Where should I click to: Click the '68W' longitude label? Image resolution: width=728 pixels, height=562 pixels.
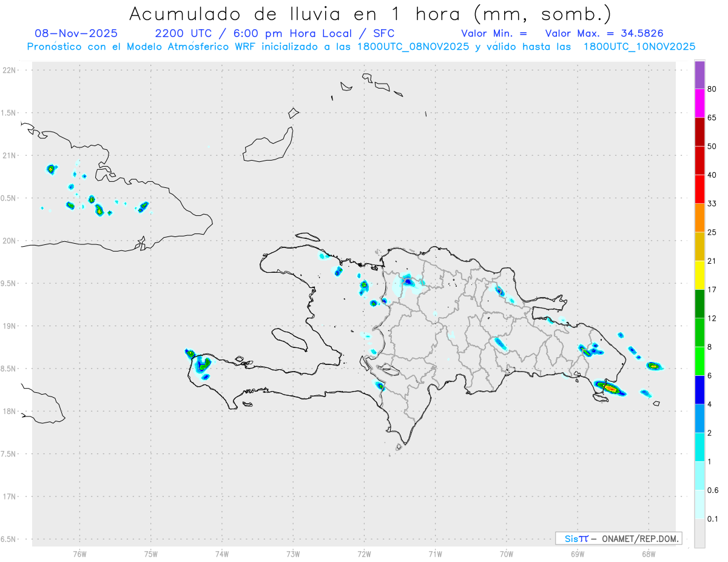(x=649, y=555)
